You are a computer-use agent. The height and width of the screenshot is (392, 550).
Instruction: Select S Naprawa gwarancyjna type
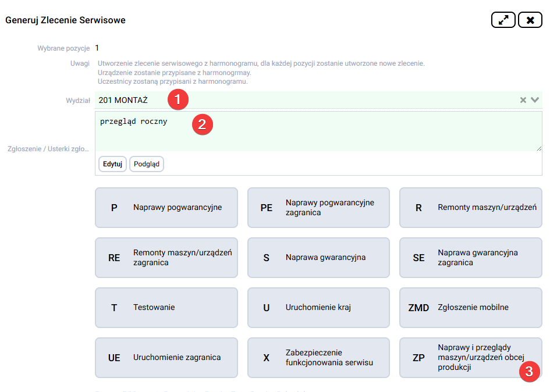pos(318,258)
